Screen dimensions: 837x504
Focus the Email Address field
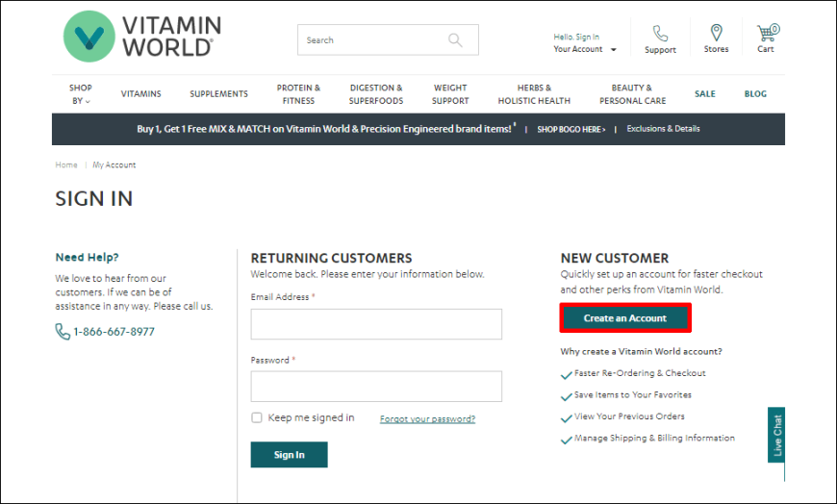click(x=376, y=324)
